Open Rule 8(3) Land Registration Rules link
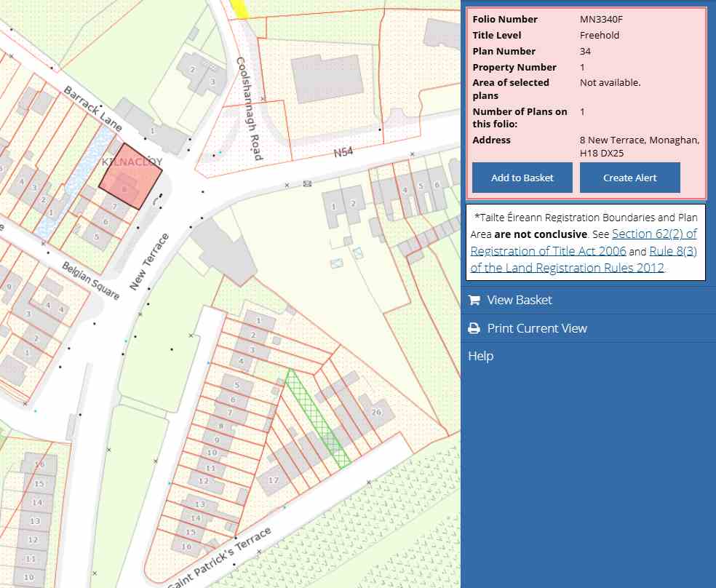 click(568, 267)
